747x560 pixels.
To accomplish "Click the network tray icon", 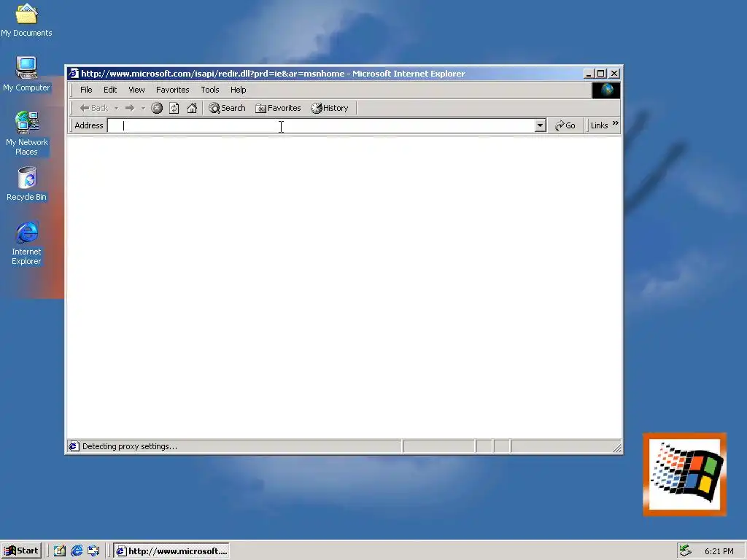I will click(685, 551).
